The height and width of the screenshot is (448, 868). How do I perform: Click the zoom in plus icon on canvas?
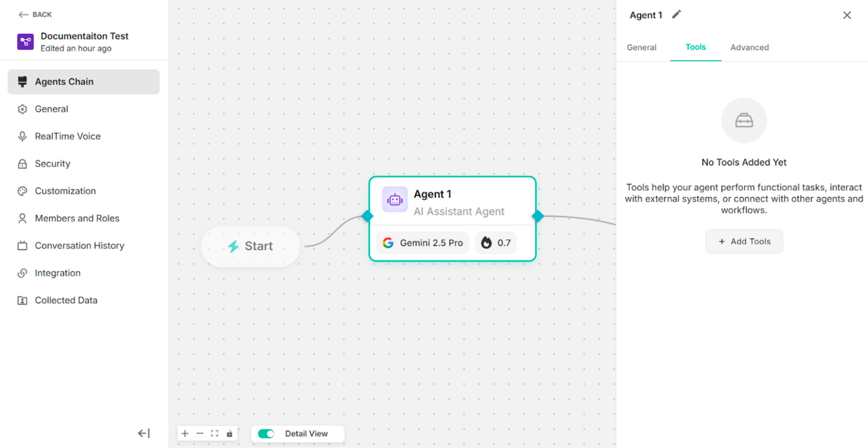coord(185,434)
